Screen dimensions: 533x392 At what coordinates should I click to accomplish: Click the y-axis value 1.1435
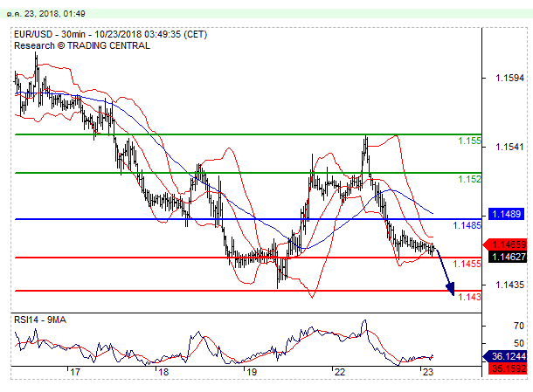point(509,285)
